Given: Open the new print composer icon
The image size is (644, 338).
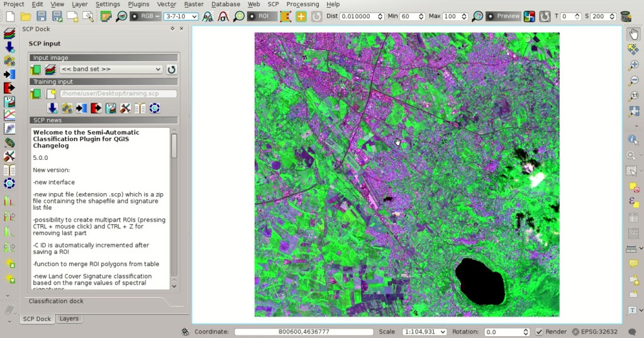Looking at the screenshot, I should [72, 16].
